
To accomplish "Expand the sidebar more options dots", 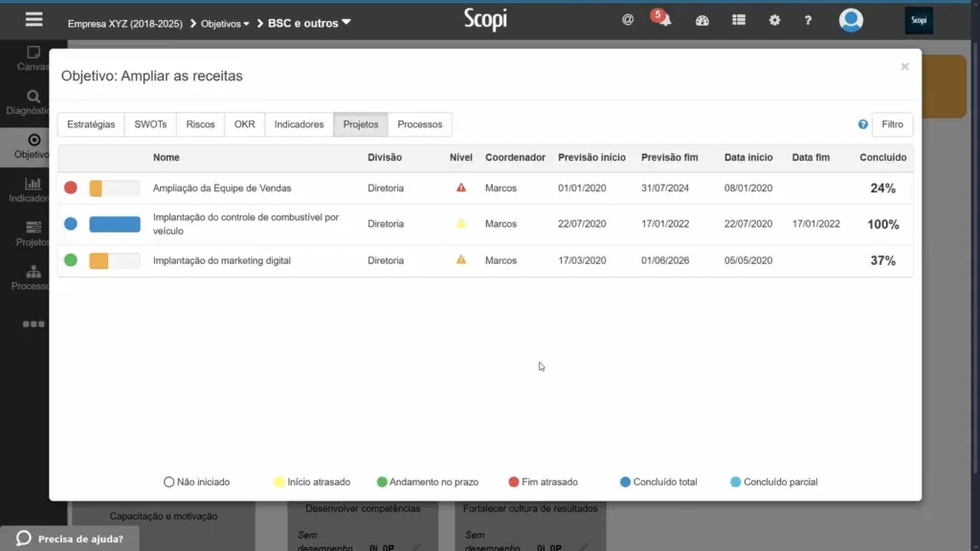I will point(33,324).
